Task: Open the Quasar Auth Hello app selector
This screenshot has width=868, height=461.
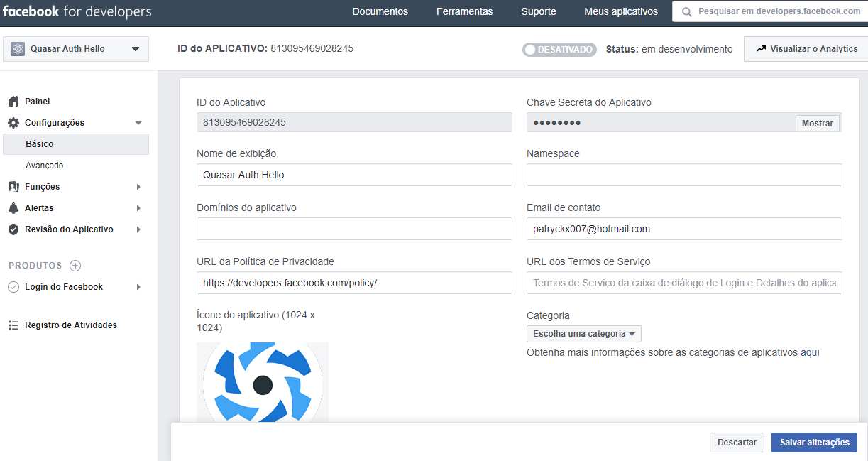Action: coord(76,49)
